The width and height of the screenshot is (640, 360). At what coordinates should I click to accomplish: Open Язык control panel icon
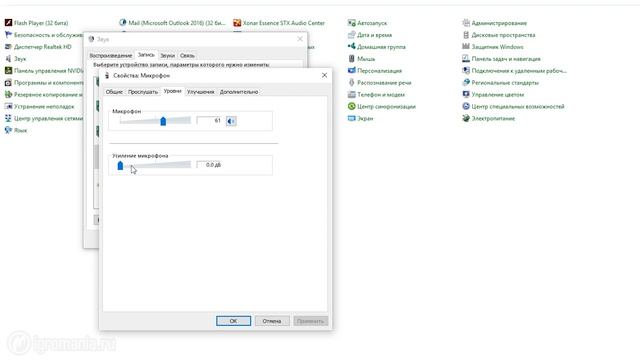point(8,130)
